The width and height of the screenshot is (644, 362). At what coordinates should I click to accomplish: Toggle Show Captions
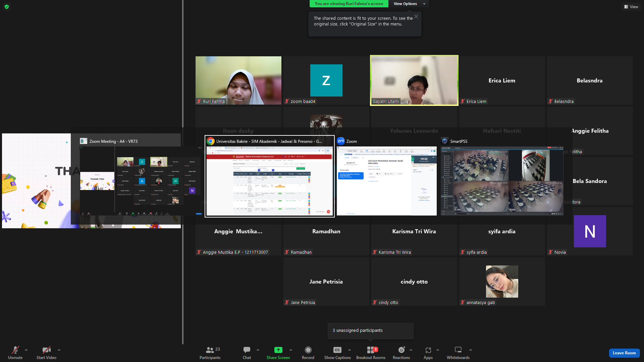(337, 353)
